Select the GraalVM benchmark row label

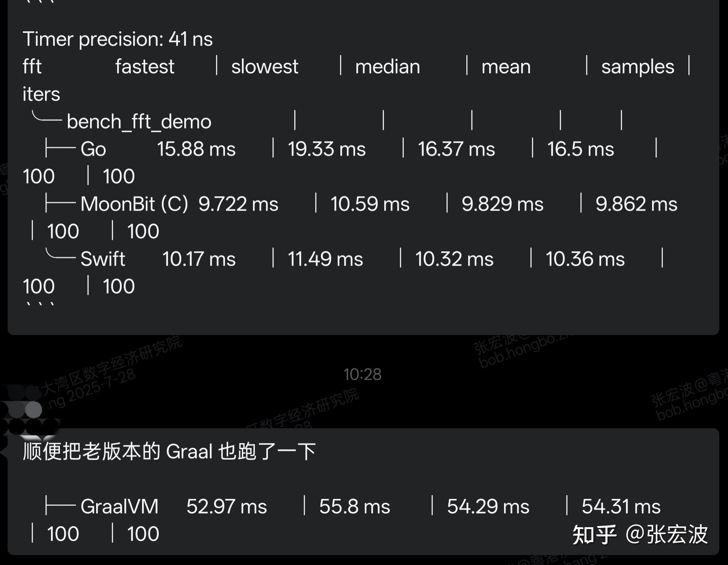tap(119, 507)
